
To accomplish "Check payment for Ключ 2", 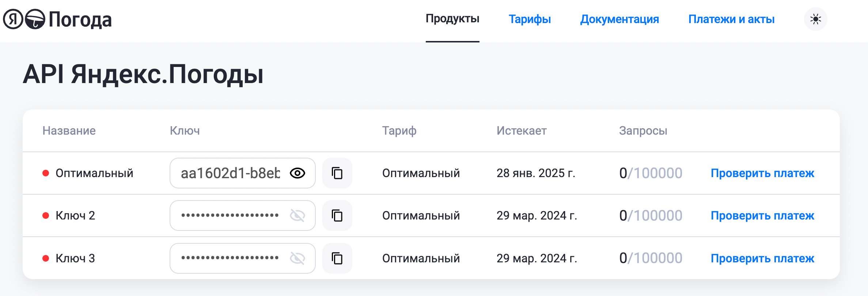I will coord(762,216).
